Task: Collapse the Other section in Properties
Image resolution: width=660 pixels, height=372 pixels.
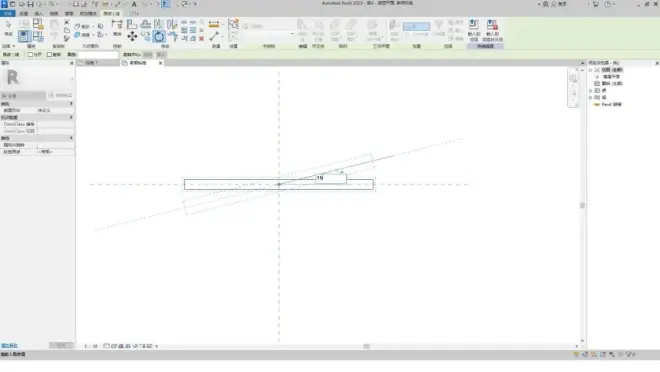Action: pos(71,138)
